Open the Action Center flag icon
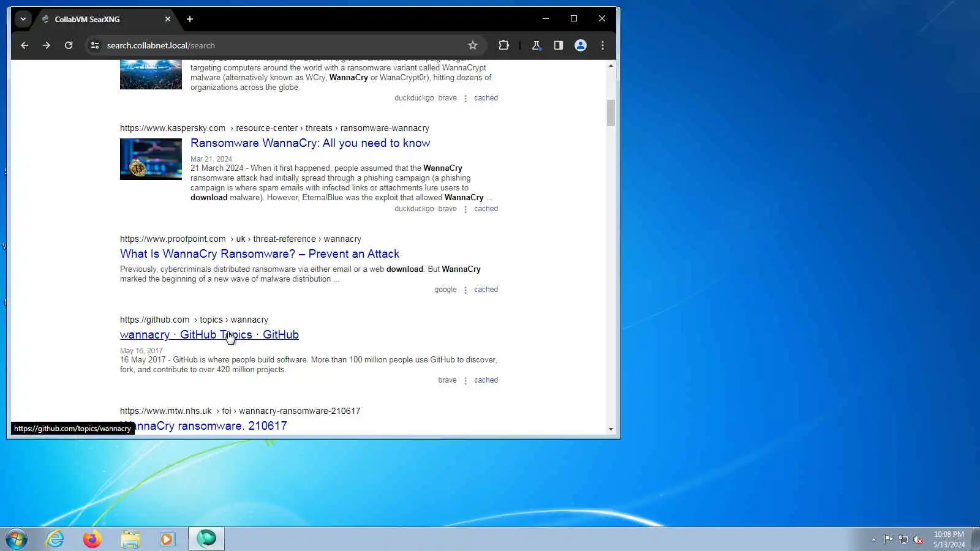The image size is (980, 551). click(x=888, y=539)
